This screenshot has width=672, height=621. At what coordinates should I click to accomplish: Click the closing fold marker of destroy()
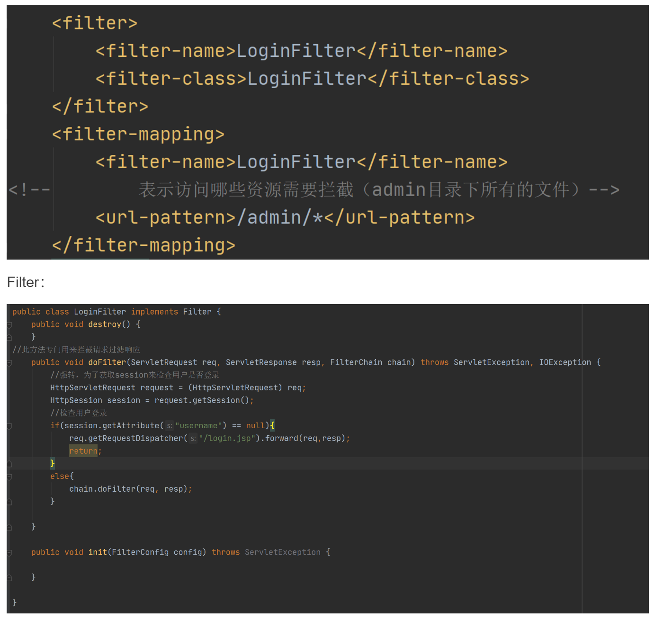coord(9,337)
